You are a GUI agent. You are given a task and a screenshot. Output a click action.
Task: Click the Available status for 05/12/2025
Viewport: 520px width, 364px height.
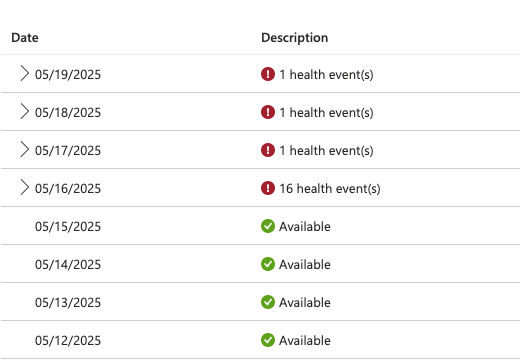[x=305, y=340]
